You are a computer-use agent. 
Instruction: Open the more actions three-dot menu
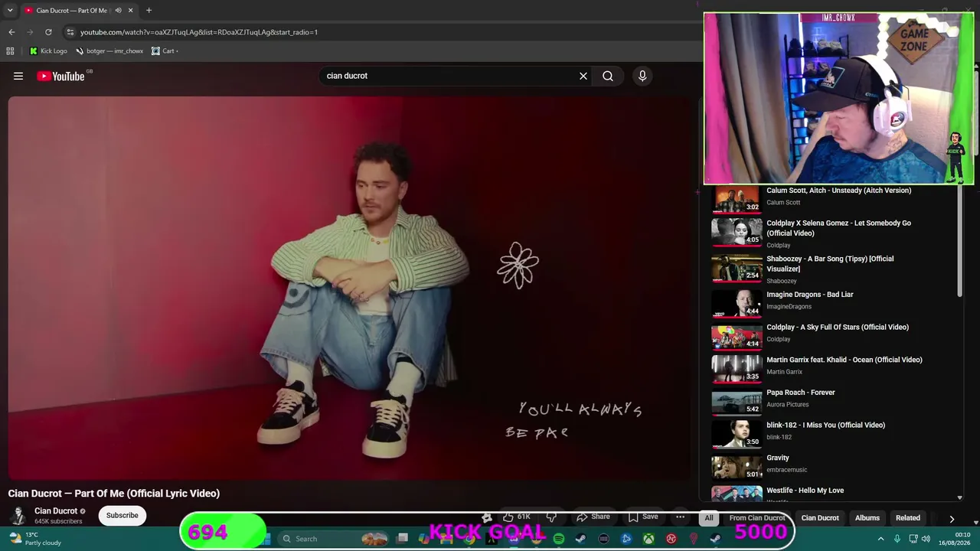pyautogui.click(x=680, y=517)
